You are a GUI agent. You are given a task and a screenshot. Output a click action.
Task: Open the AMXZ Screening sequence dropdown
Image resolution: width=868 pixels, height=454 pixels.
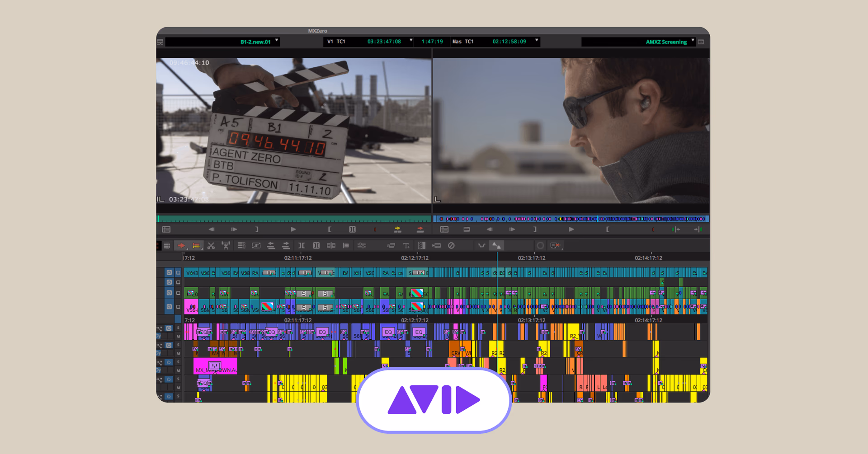(x=693, y=41)
